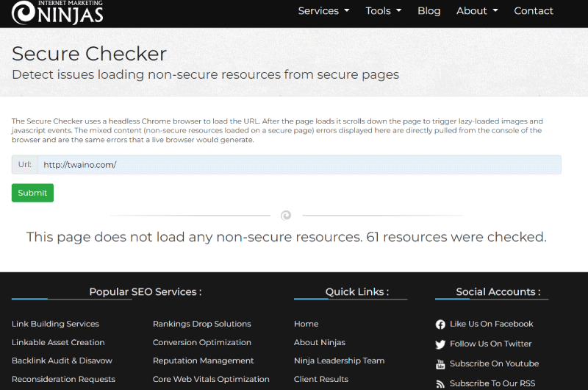Expand the Services dropdown menu
Viewport: 588px width, 390px height.
click(x=323, y=11)
